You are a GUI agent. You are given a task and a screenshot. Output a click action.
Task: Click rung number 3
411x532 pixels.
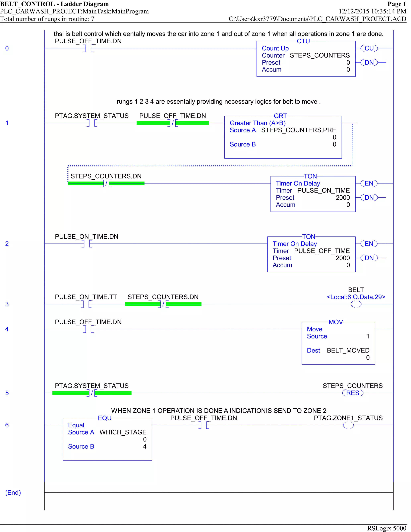7,304
